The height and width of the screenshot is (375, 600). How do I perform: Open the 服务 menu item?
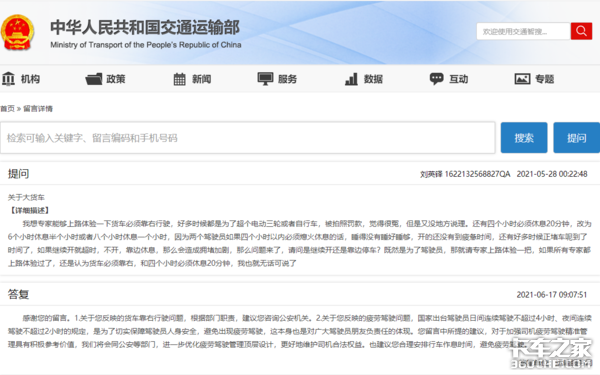click(287, 79)
